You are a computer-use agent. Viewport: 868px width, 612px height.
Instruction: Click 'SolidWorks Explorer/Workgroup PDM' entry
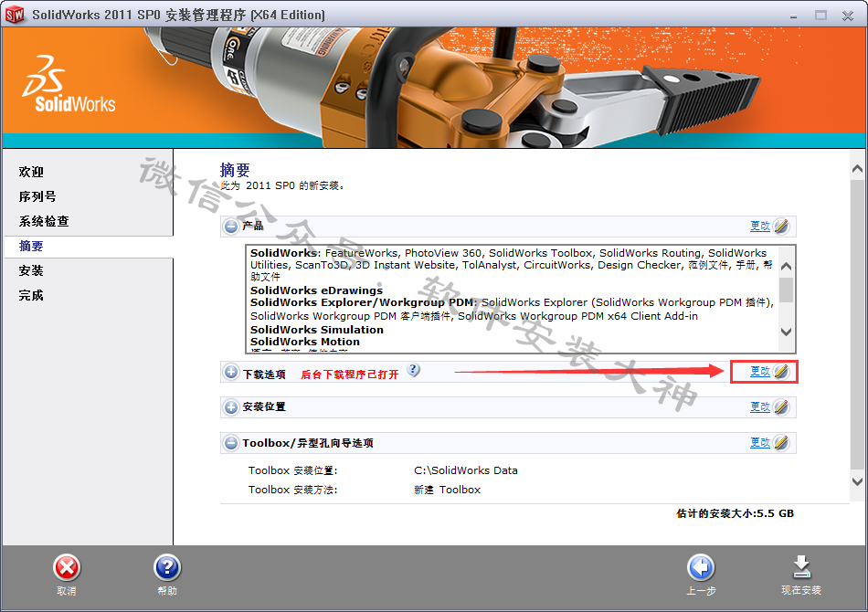tap(363, 302)
